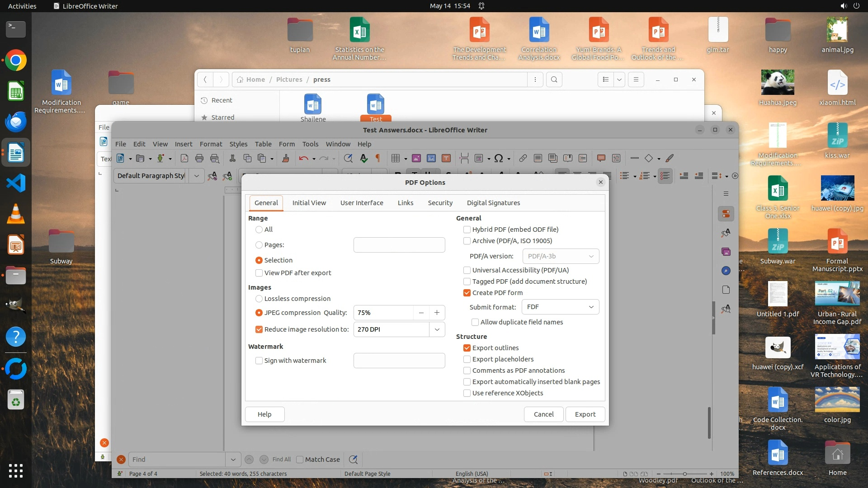Open the Tools menu

310,144
